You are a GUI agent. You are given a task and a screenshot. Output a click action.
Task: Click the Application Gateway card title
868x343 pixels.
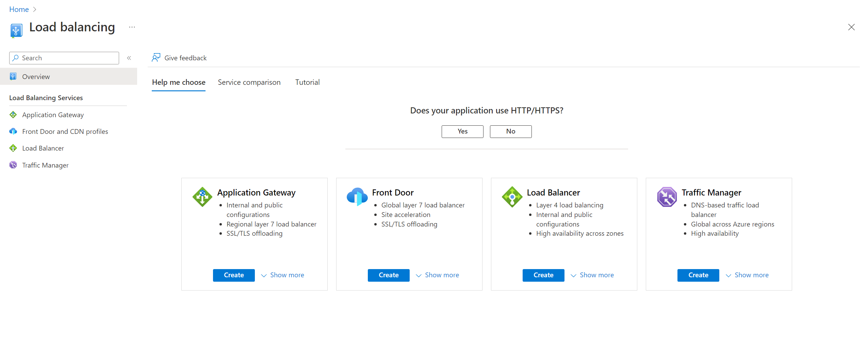(x=256, y=192)
